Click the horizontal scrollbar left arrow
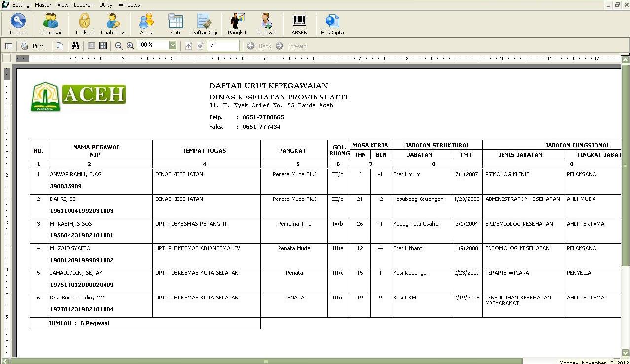 point(4,361)
